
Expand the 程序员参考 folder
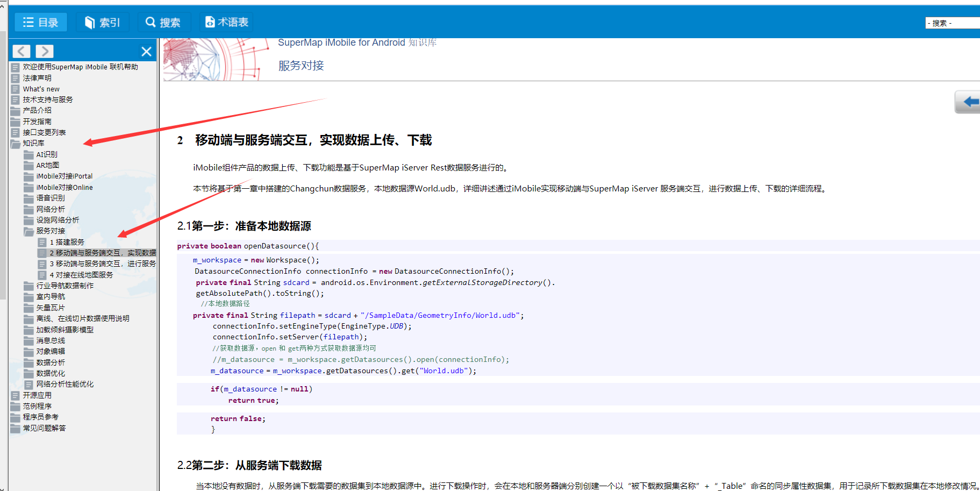click(40, 417)
